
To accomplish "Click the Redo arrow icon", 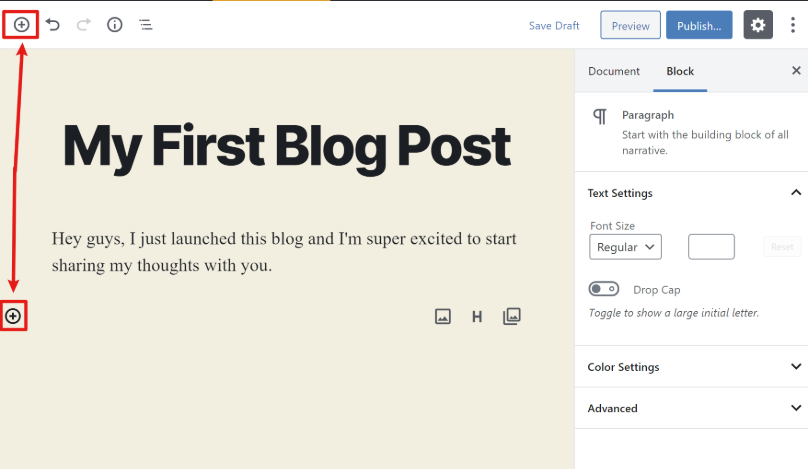I will pos(83,25).
